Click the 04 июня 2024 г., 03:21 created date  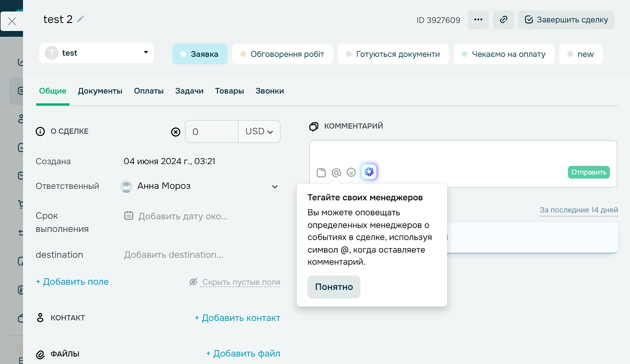click(x=170, y=162)
